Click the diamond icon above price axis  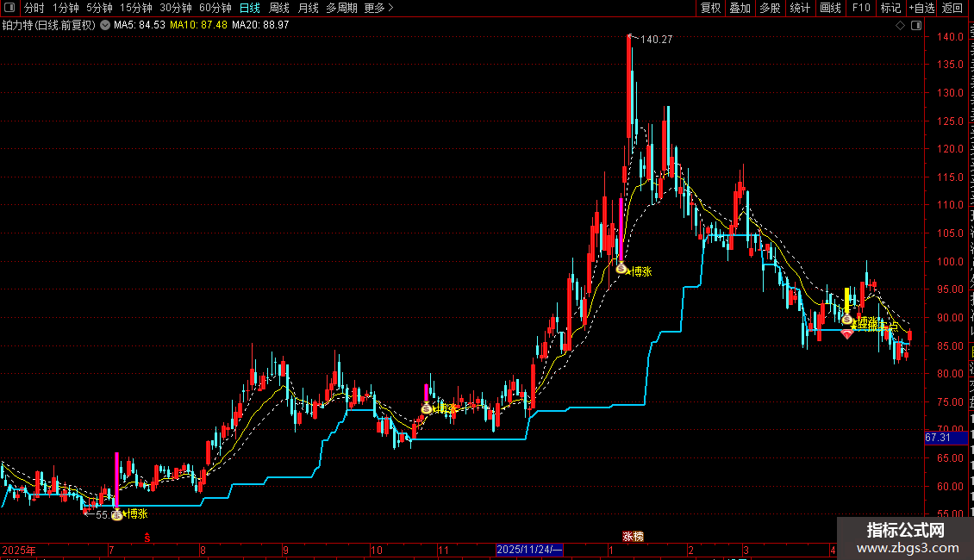pyautogui.click(x=900, y=26)
